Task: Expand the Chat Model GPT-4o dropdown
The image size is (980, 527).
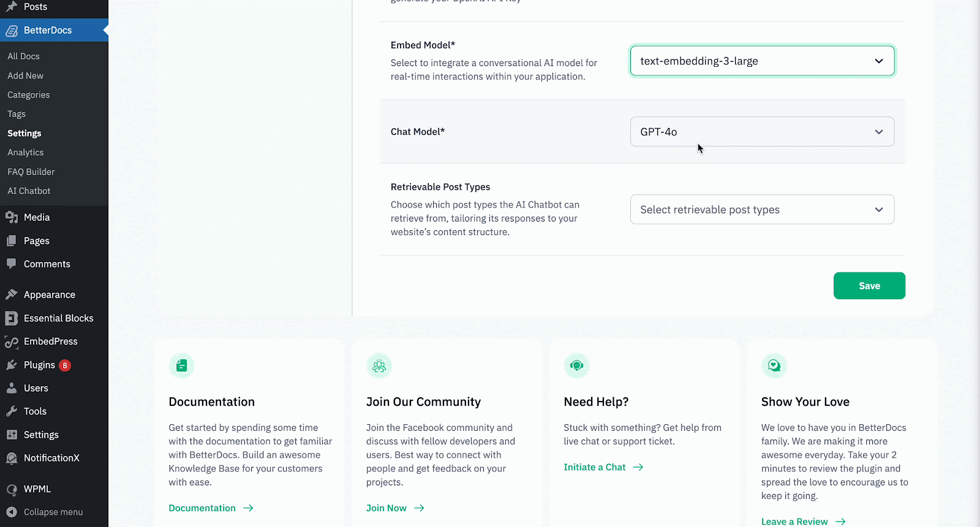Action: tap(761, 132)
